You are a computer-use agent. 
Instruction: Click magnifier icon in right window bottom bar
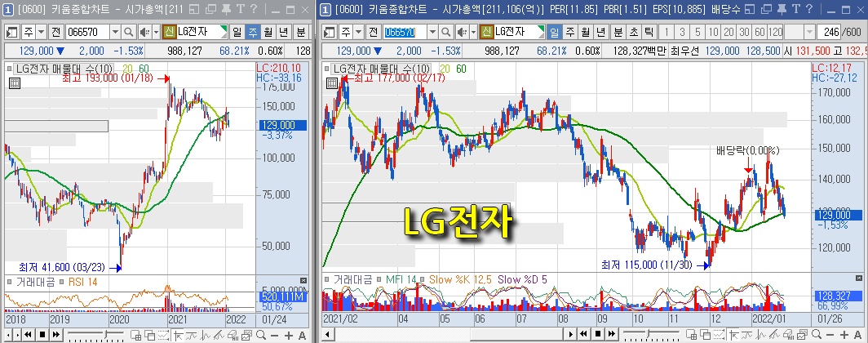816,335
